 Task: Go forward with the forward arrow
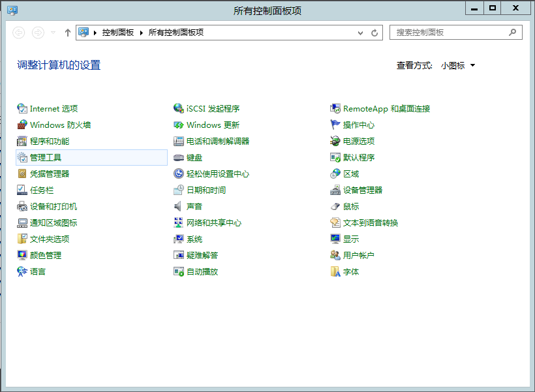coord(38,33)
